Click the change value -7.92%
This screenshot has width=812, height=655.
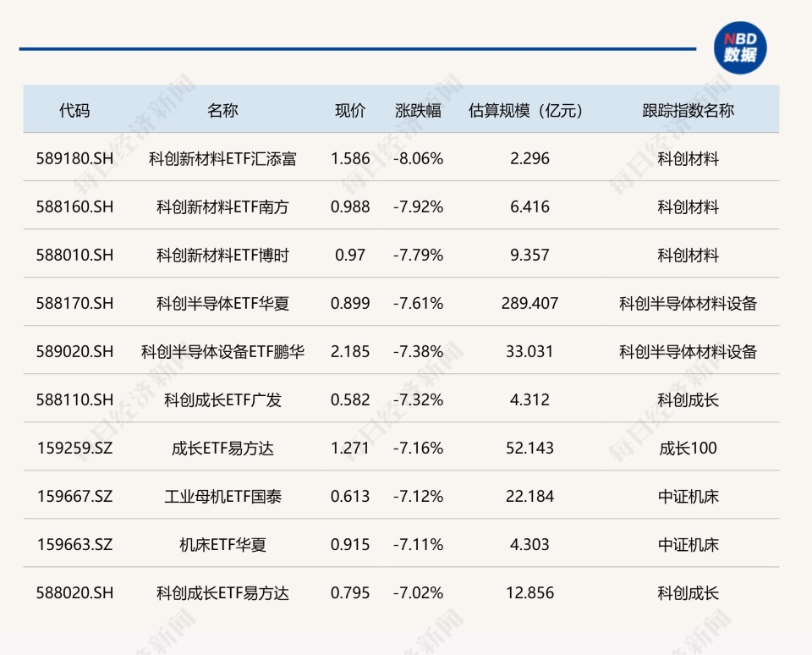(x=418, y=206)
